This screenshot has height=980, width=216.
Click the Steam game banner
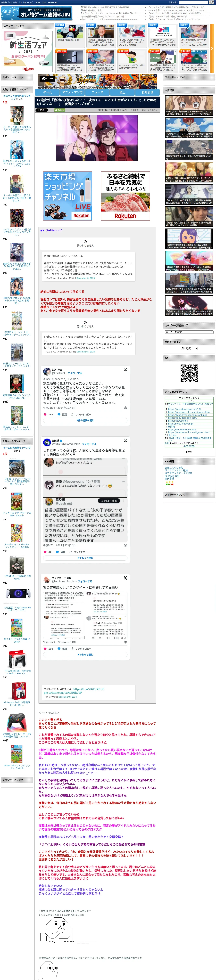[x=97, y=82]
